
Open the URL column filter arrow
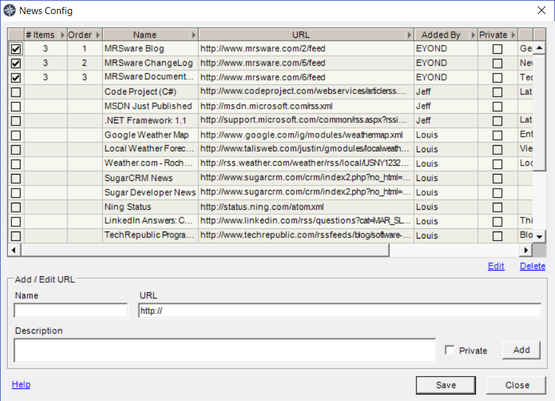[x=409, y=35]
